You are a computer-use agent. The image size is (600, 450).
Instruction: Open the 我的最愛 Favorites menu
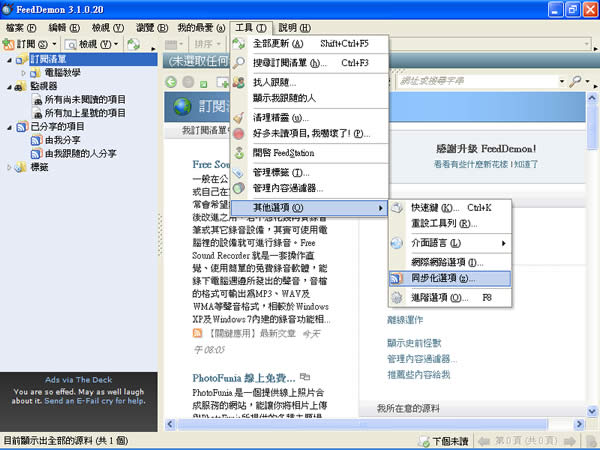201,28
